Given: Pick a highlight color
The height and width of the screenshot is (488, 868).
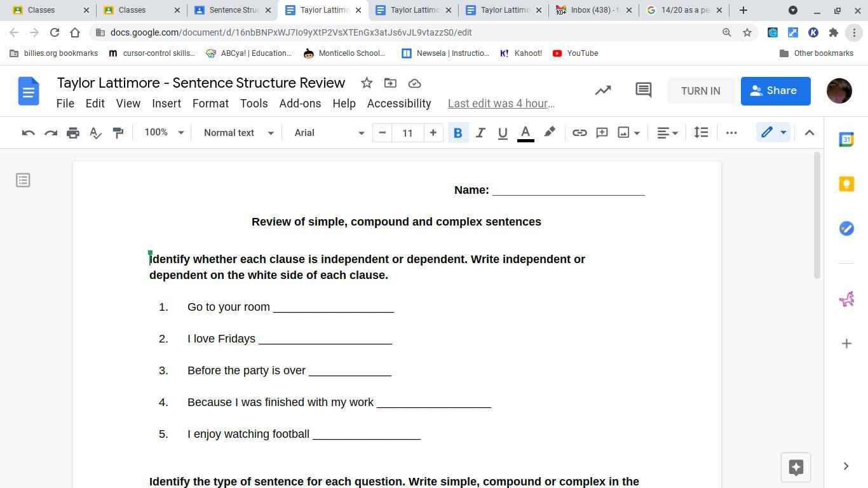Looking at the screenshot, I should pyautogui.click(x=550, y=133).
